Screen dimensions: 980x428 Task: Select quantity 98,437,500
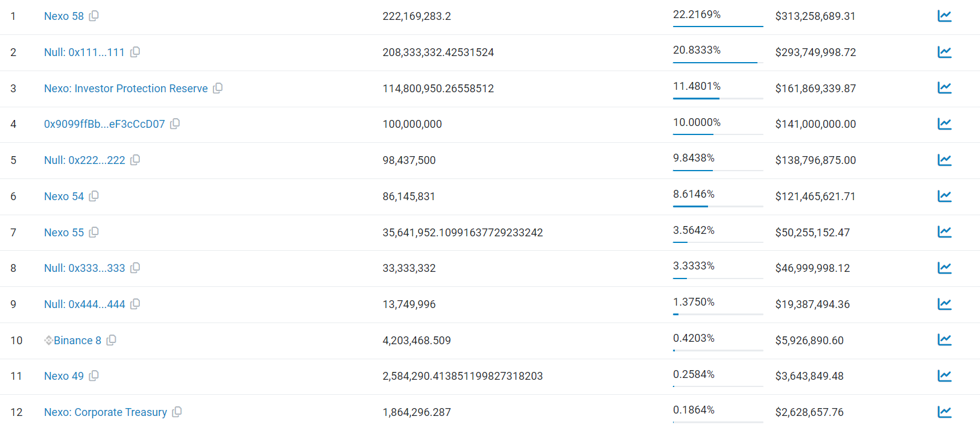(x=409, y=160)
